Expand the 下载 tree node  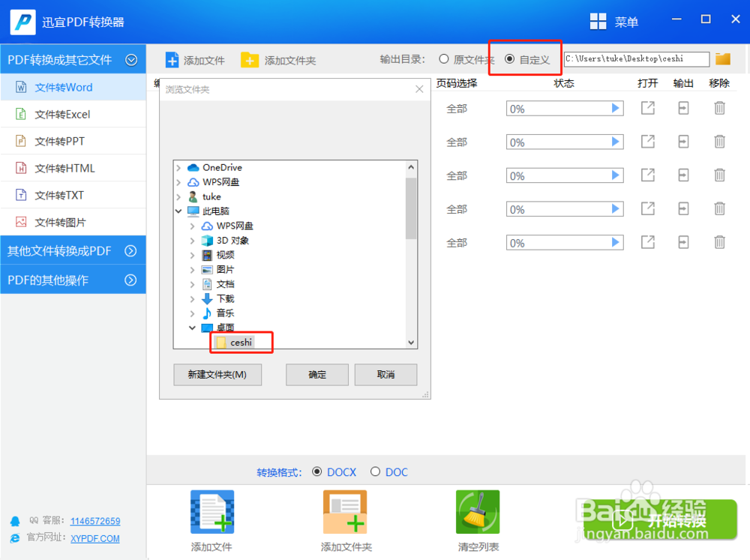pyautogui.click(x=192, y=299)
